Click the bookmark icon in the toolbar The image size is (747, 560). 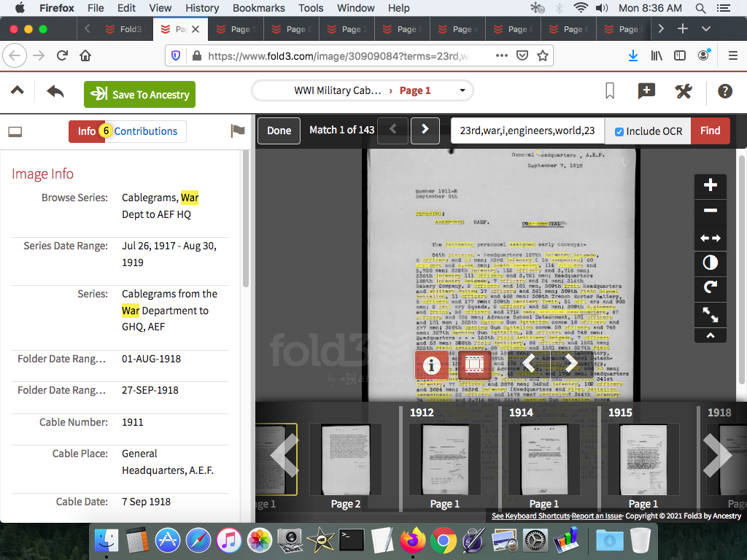[x=610, y=91]
